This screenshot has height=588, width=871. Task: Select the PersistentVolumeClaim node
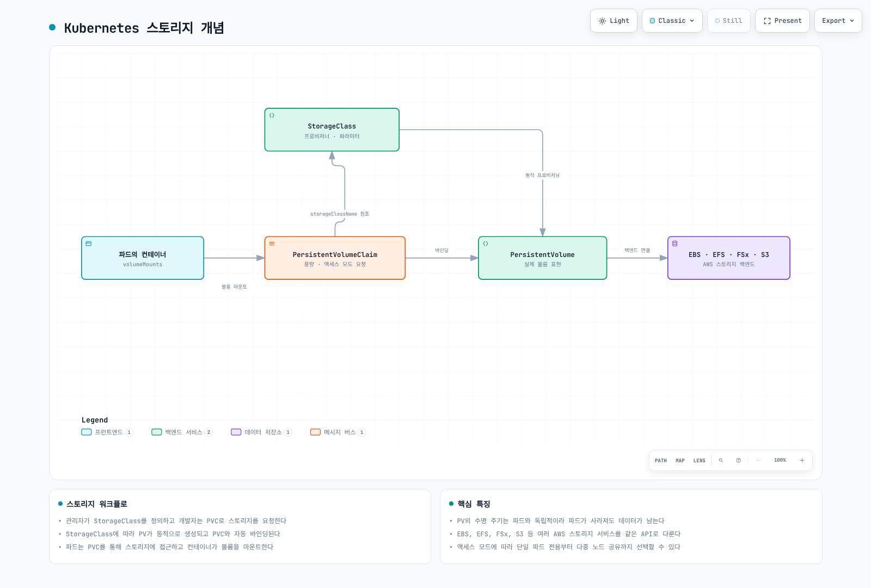click(x=335, y=258)
